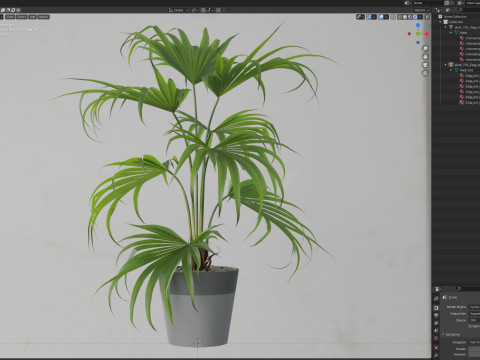Open the Render Engine dropdown
Screen dimensions: 480x360
[474, 307]
